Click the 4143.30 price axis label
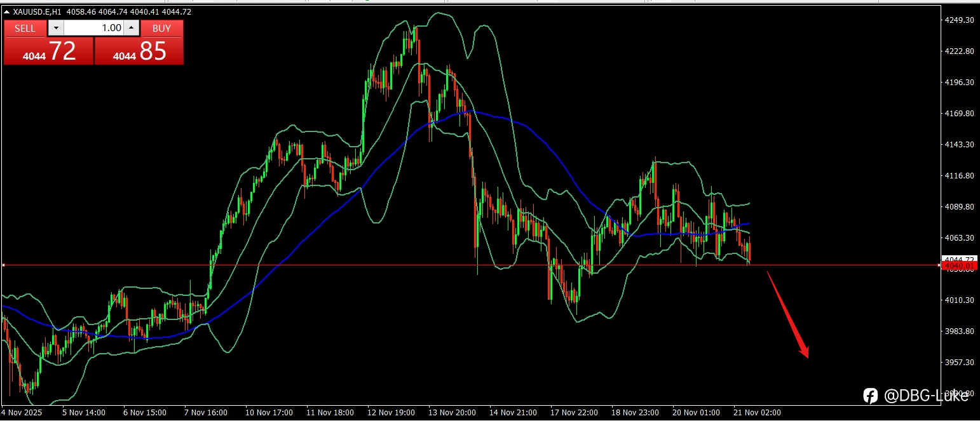Viewport: 980px width, 421px height. pyautogui.click(x=960, y=145)
